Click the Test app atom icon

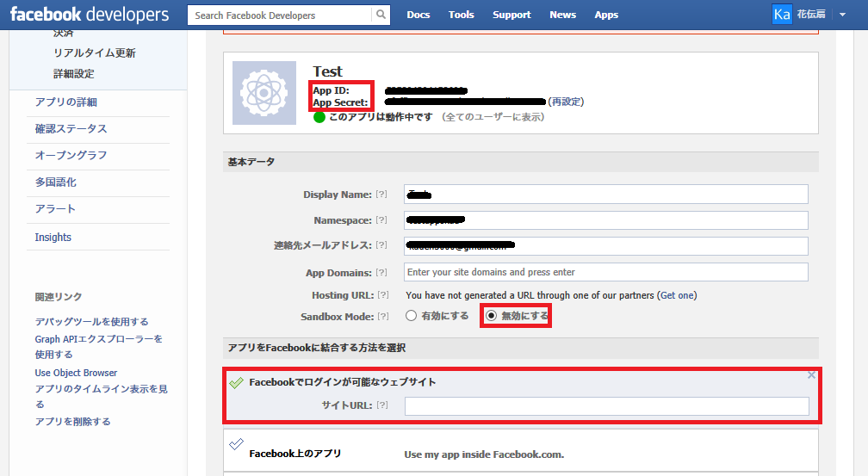(x=264, y=93)
